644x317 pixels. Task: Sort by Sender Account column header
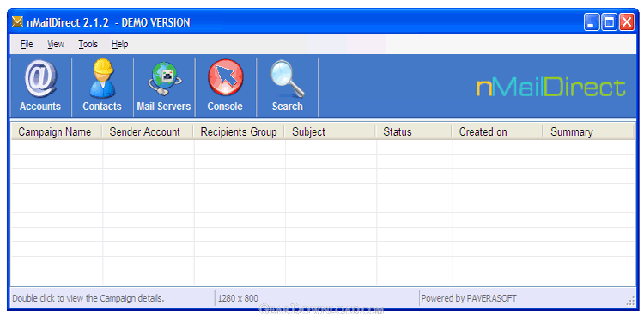pyautogui.click(x=148, y=132)
